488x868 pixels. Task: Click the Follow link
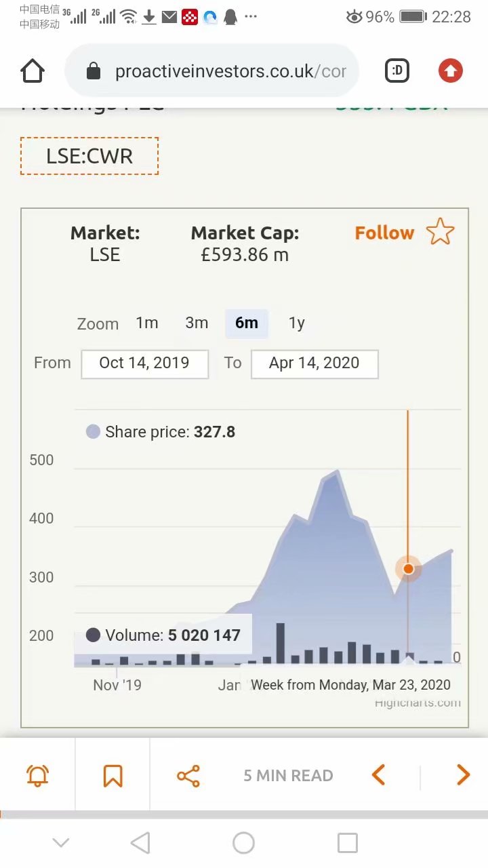coord(384,233)
